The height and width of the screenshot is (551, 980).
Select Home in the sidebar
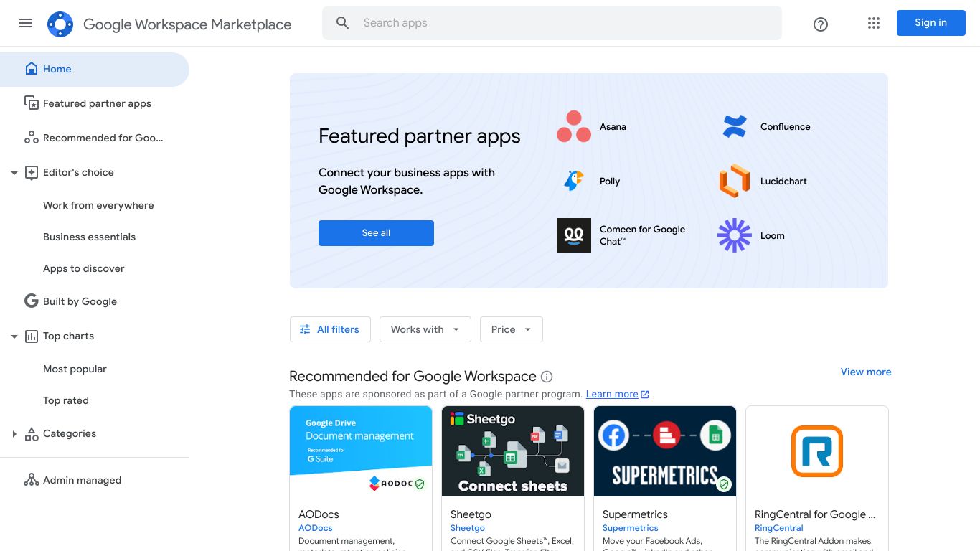point(95,69)
